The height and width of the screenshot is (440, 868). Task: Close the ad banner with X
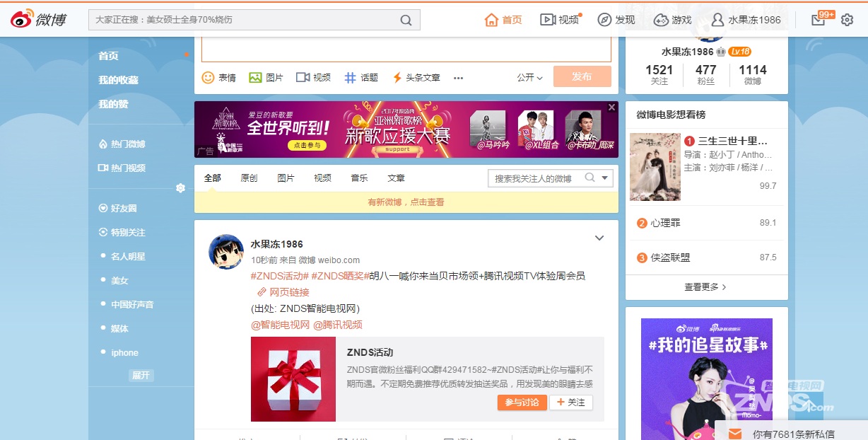(x=612, y=107)
